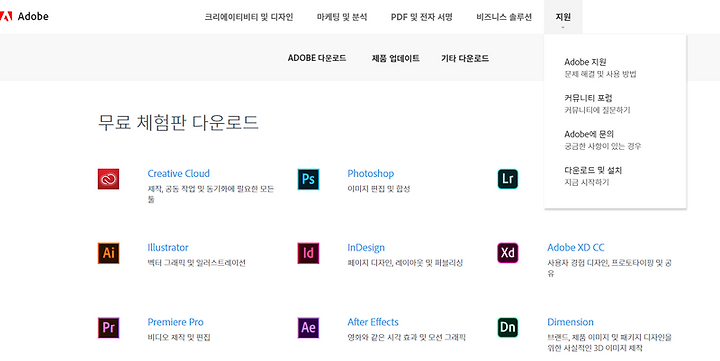This screenshot has height=361, width=720.
Task: Choose 다운로드 및 설치 in dropdown
Action: (593, 170)
